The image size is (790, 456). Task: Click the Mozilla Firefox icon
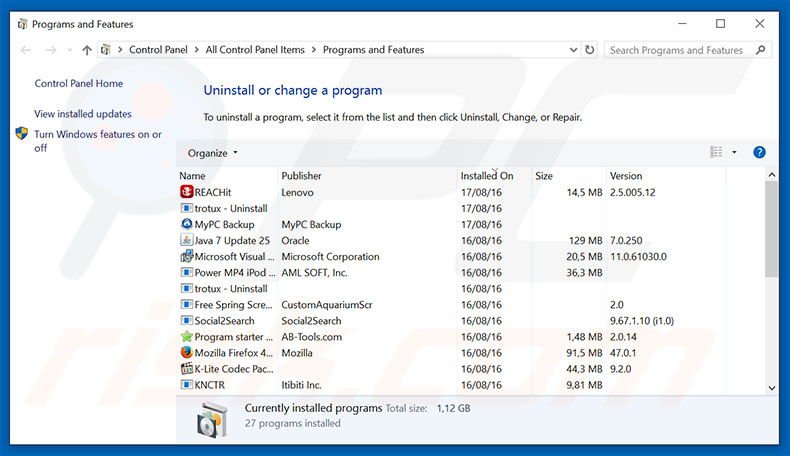[x=186, y=353]
